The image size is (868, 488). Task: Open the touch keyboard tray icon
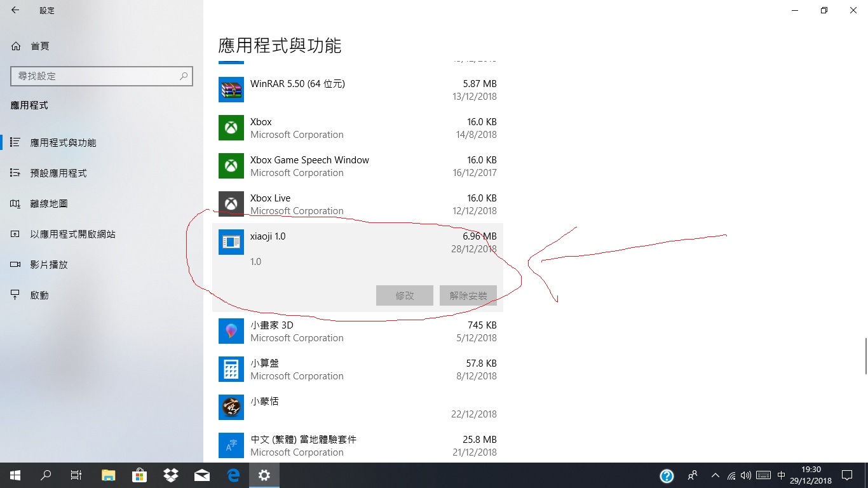point(764,475)
